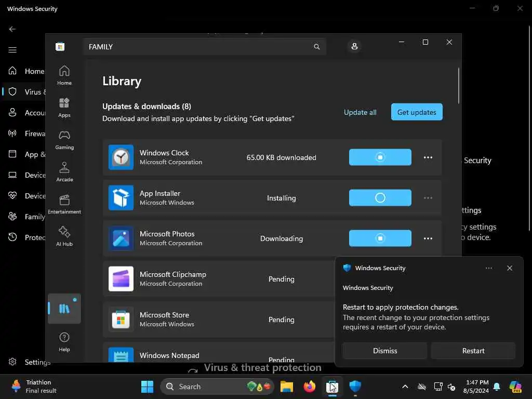This screenshot has height=399, width=532.
Task: Click the Store search field containing FAMILY
Action: pyautogui.click(x=205, y=46)
